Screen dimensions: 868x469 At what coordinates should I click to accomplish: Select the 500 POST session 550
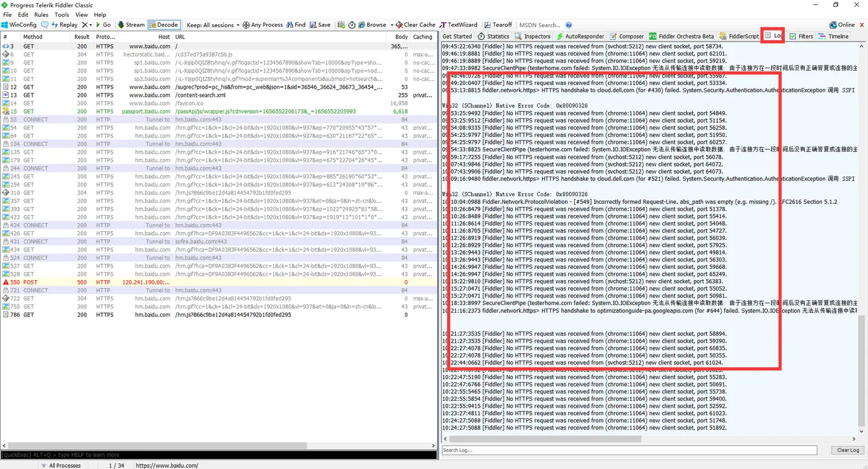(x=218, y=282)
